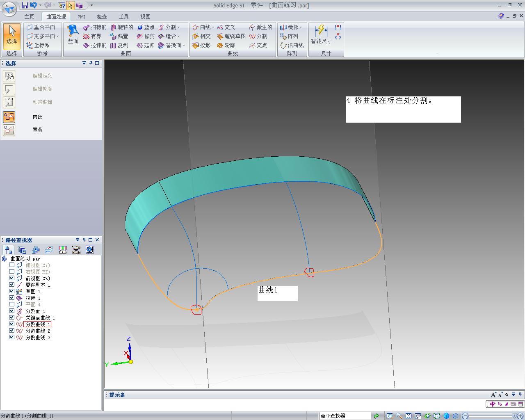Select the 有界 bounded surface tool
This screenshot has height=420, width=525.
(92, 36)
